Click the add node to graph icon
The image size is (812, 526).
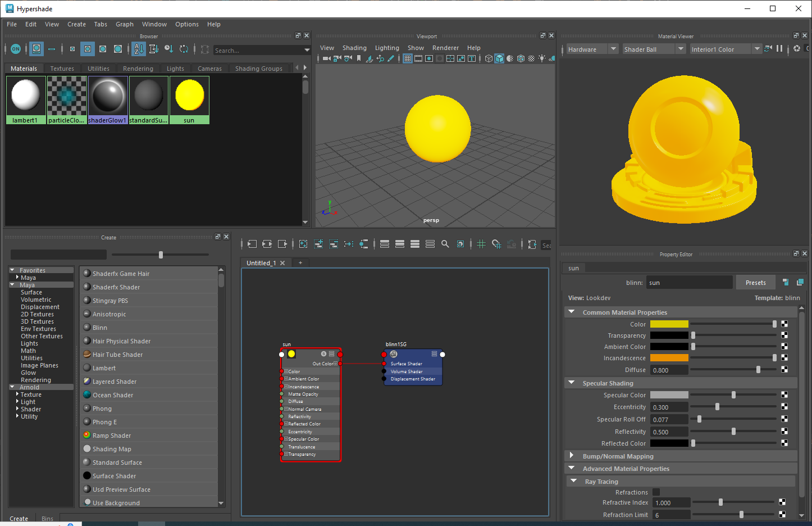[x=318, y=244]
